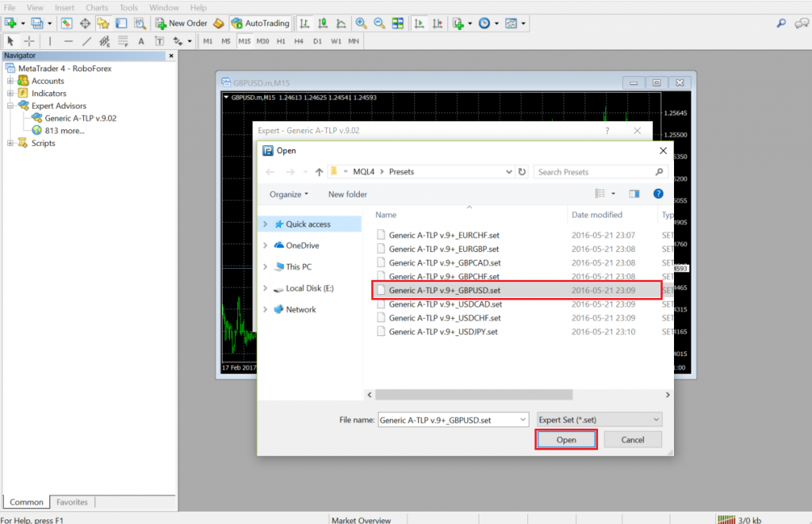Open the chart Templates icon
This screenshot has height=524, width=812.
tap(511, 23)
